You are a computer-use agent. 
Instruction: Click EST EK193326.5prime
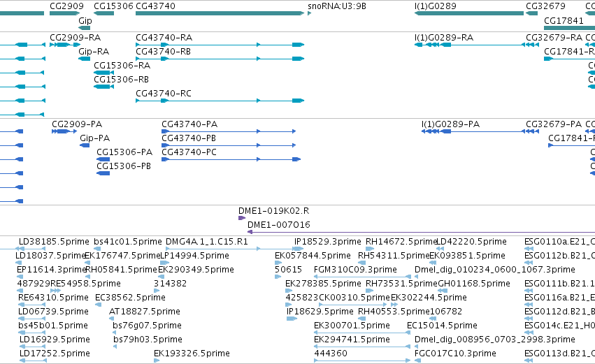(x=192, y=354)
